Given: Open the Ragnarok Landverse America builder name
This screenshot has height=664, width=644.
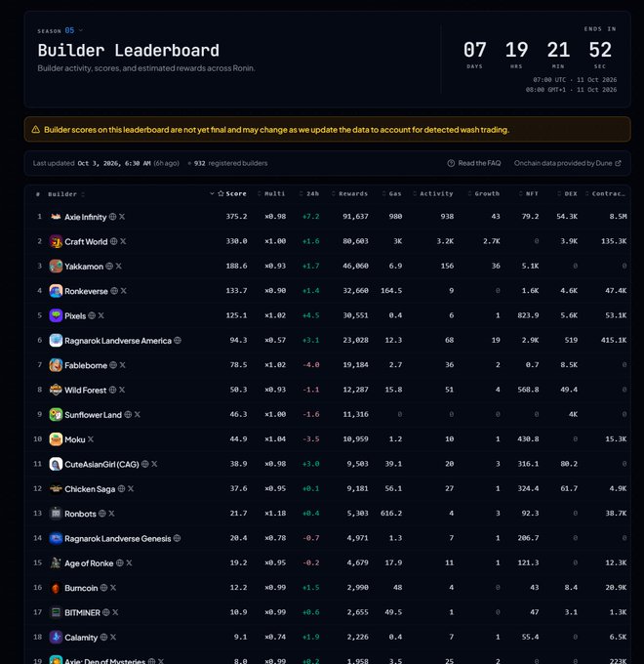Looking at the screenshot, I should [x=118, y=341].
